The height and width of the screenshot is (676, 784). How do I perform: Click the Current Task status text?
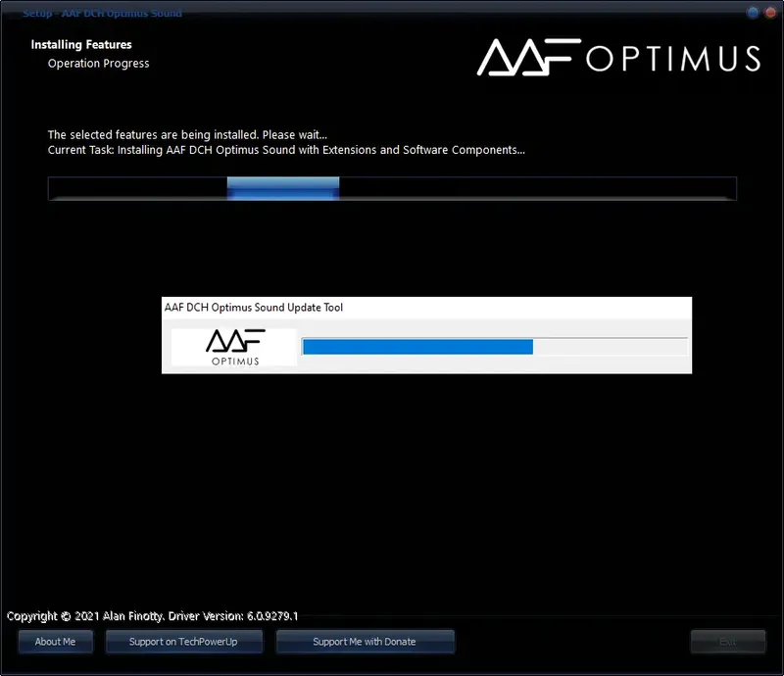tap(285, 150)
